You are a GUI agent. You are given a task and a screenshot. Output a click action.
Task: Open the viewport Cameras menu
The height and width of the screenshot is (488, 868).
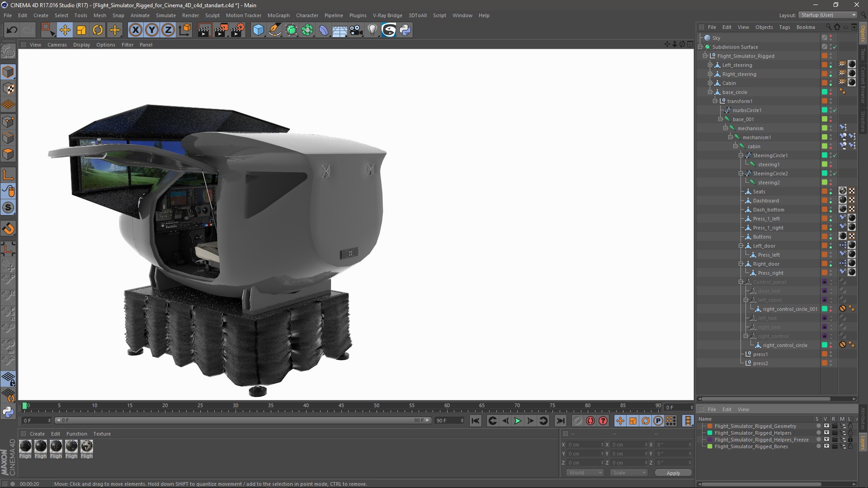point(57,45)
